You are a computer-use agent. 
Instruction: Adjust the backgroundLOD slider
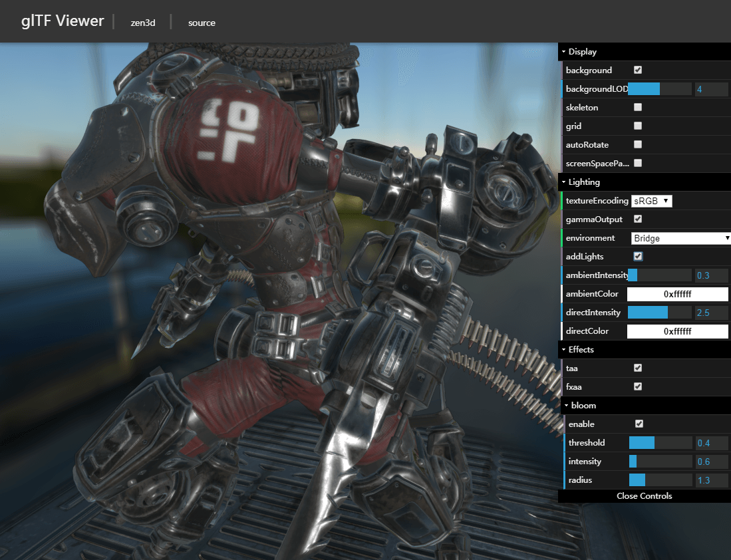click(x=660, y=89)
